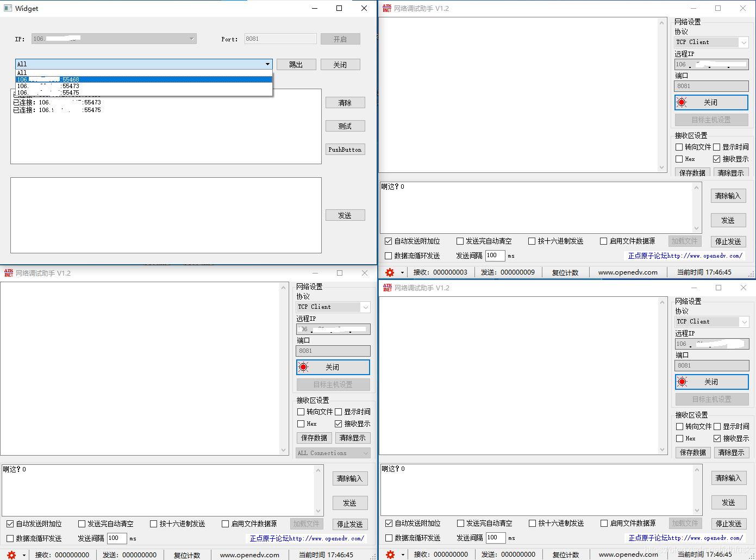Click 发送 button in Widget

pos(345,215)
